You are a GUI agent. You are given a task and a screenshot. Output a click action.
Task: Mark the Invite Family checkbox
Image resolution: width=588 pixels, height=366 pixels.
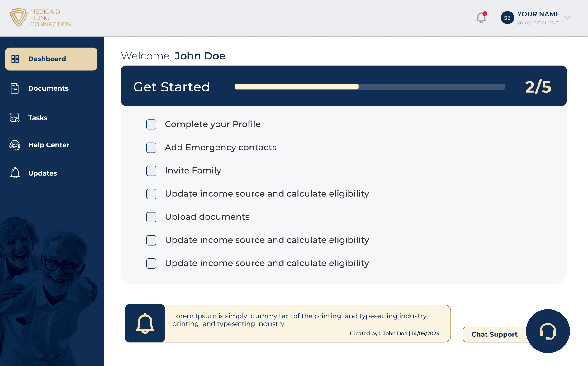click(151, 171)
